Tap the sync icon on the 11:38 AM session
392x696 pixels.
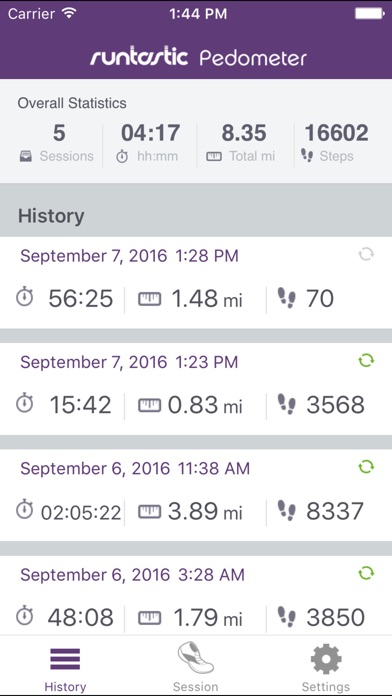click(x=366, y=467)
